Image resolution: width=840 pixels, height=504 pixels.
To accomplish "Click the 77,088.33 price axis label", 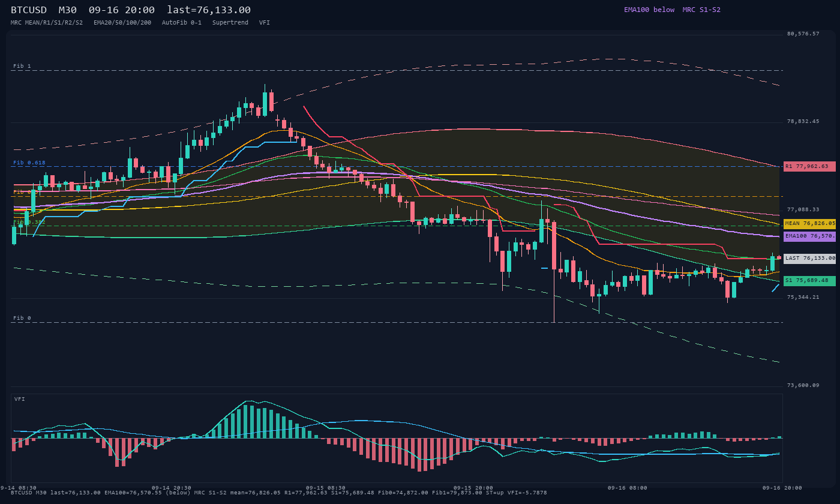I will point(803,209).
